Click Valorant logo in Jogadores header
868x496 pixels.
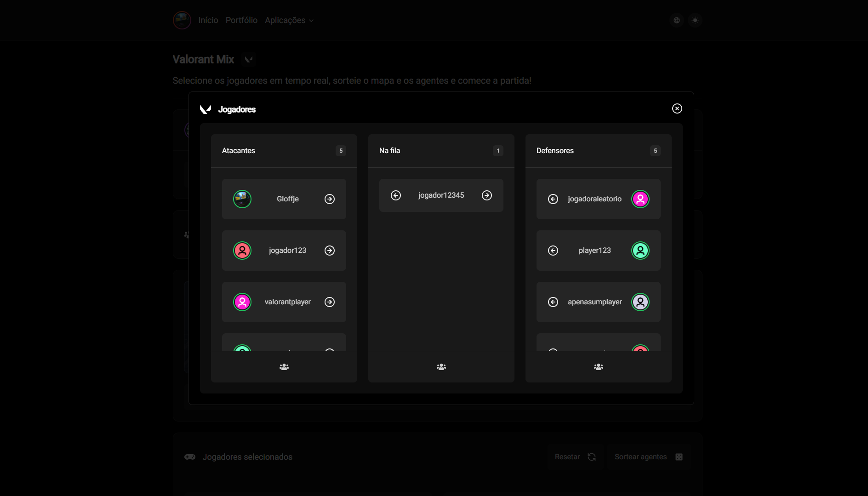[206, 109]
